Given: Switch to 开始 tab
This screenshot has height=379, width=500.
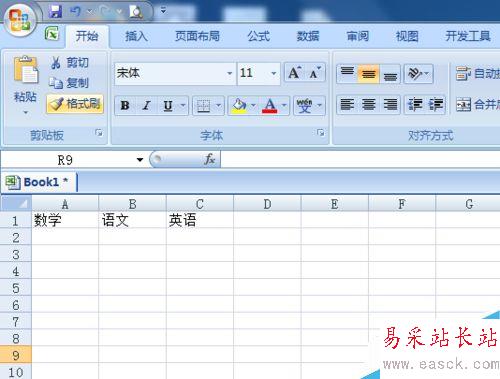Looking at the screenshot, I should [87, 36].
